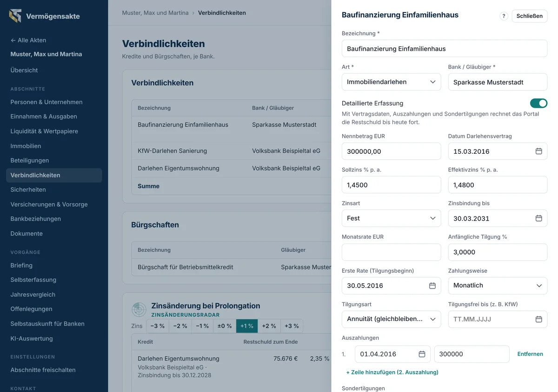Viewport: 558px width, 392px height.
Task: Select the ±0 % interest option
Action: (x=225, y=326)
